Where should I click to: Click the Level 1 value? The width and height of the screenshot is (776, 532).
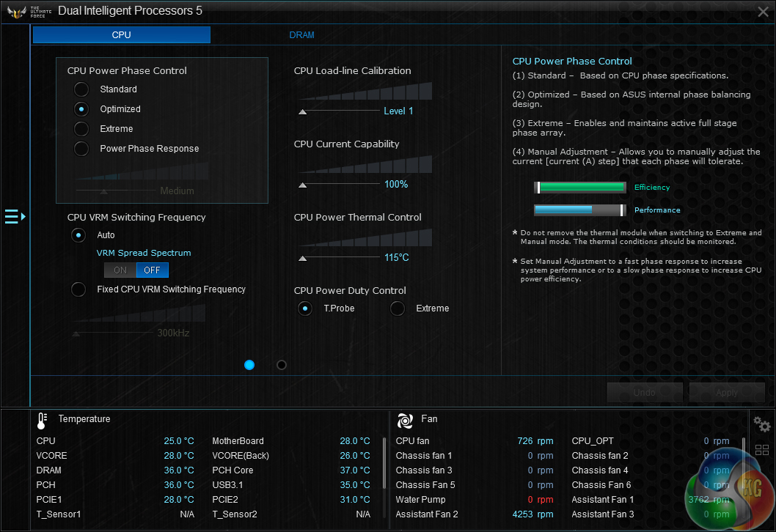[x=398, y=111]
